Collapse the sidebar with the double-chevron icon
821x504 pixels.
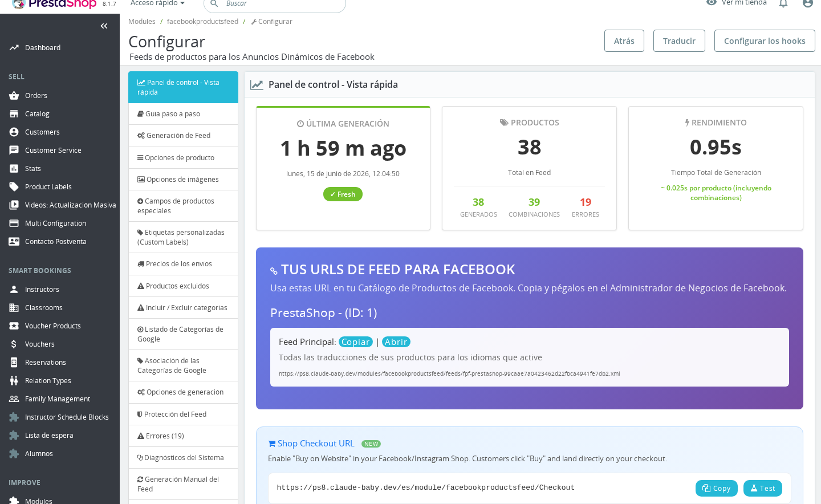tap(104, 26)
